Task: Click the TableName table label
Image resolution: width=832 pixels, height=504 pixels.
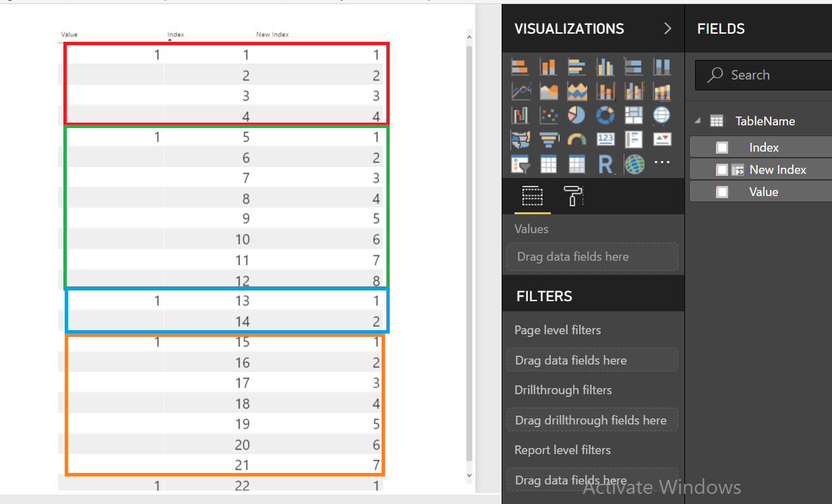Action: tap(765, 121)
